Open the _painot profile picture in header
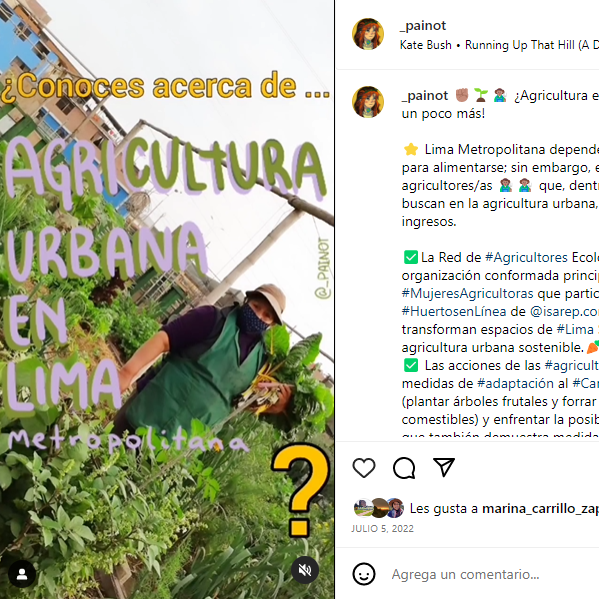Viewport: 599px width, 599px height. [368, 34]
